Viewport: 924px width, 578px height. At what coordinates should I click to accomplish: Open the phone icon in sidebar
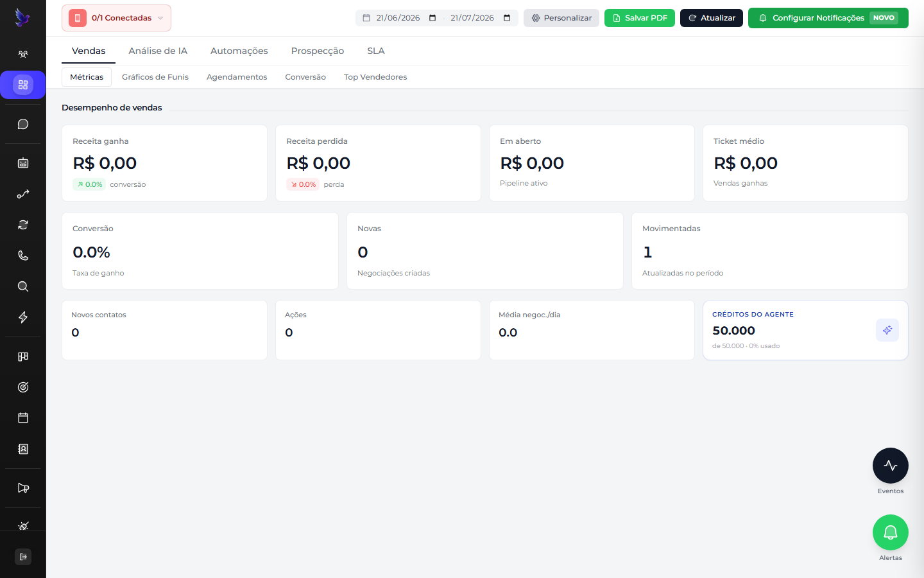point(23,256)
